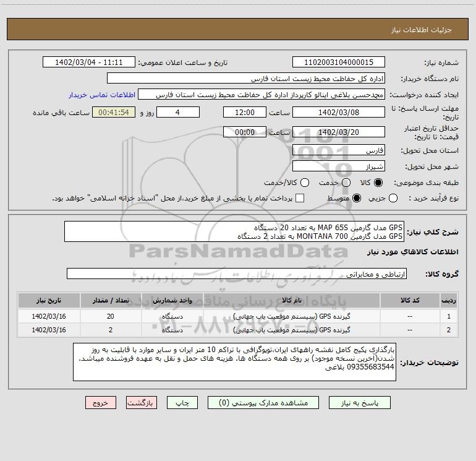Click quantity cell showing 2

pyautogui.click(x=111, y=330)
